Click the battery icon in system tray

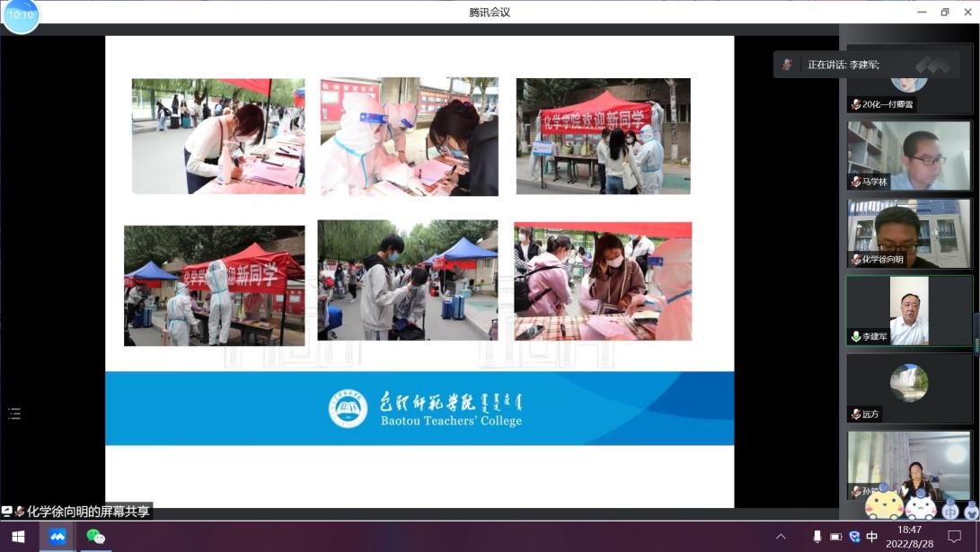point(836,537)
